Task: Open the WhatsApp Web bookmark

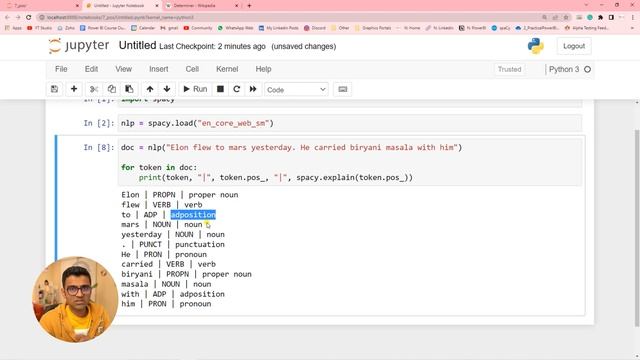Action: 235,28
